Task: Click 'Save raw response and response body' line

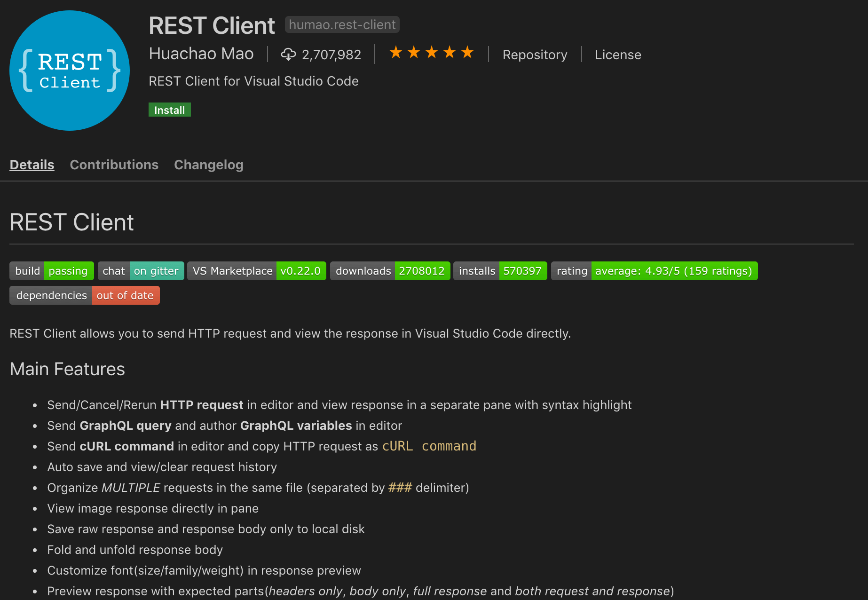Action: [x=206, y=529]
